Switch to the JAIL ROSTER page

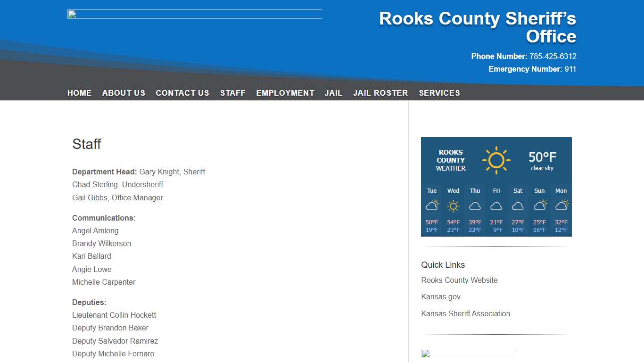click(380, 93)
